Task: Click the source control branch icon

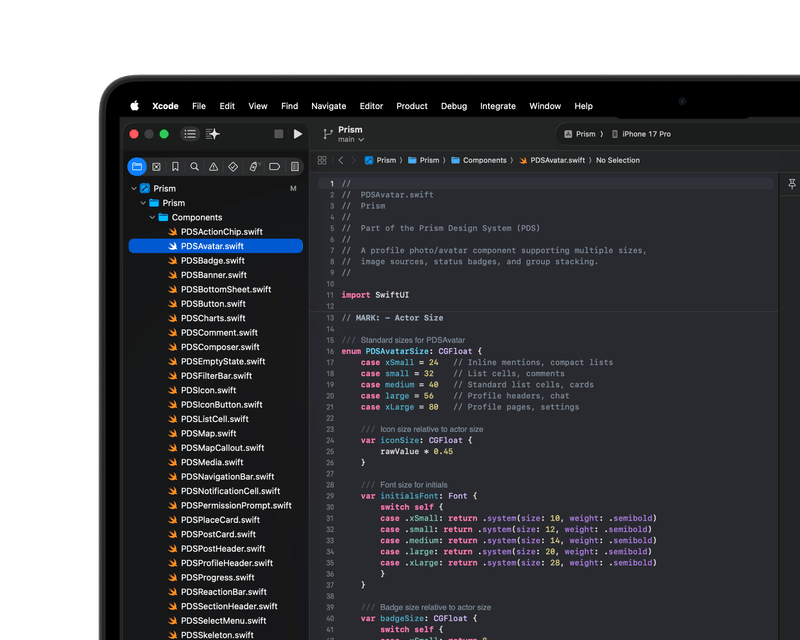Action: click(328, 134)
